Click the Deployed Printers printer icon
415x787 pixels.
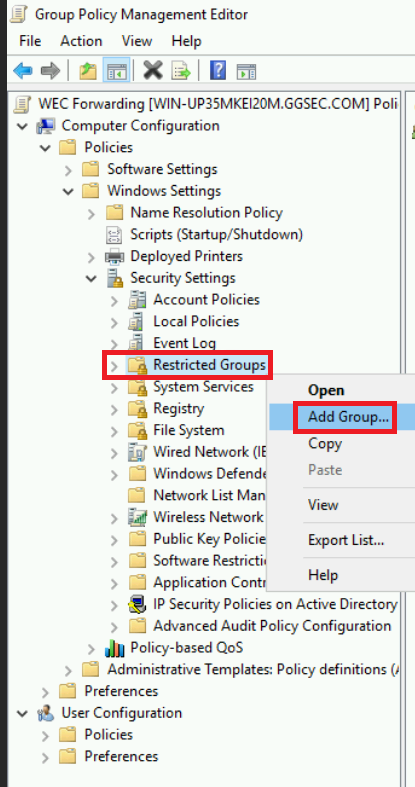pyautogui.click(x=114, y=256)
